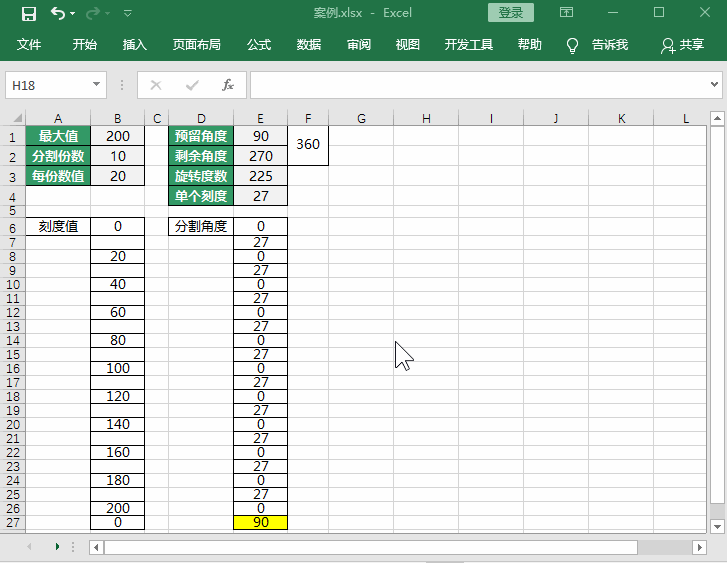Click the previous sheet navigation arrow
Viewport: 727px width, 563px height.
tap(29, 547)
